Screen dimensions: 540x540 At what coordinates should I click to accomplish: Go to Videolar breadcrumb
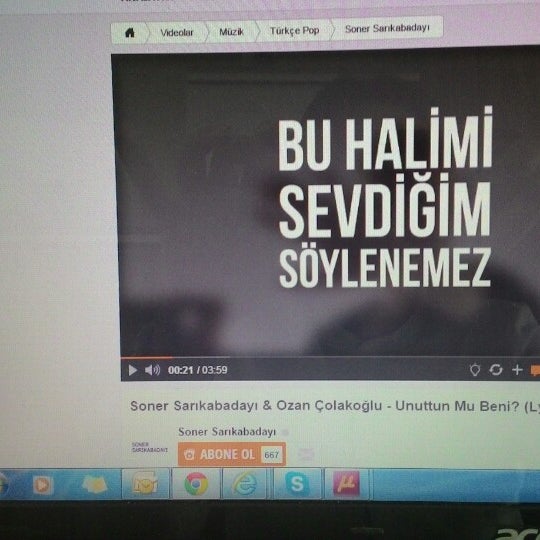pyautogui.click(x=177, y=33)
